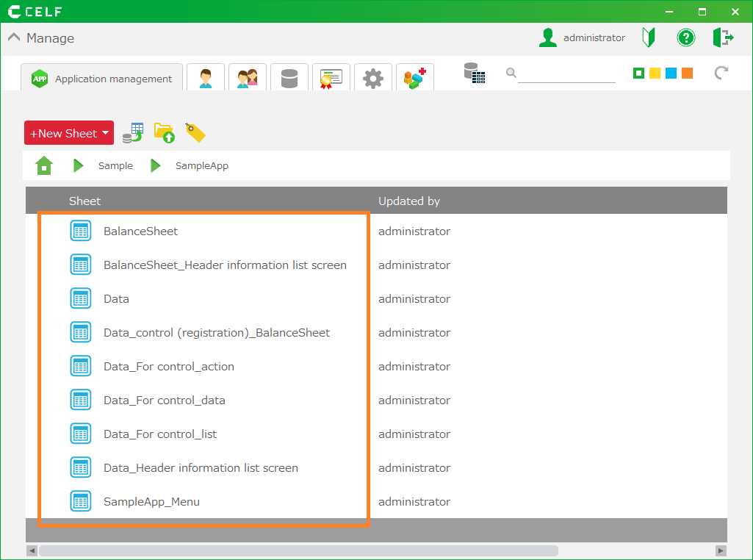Click the help question mark icon

(685, 37)
